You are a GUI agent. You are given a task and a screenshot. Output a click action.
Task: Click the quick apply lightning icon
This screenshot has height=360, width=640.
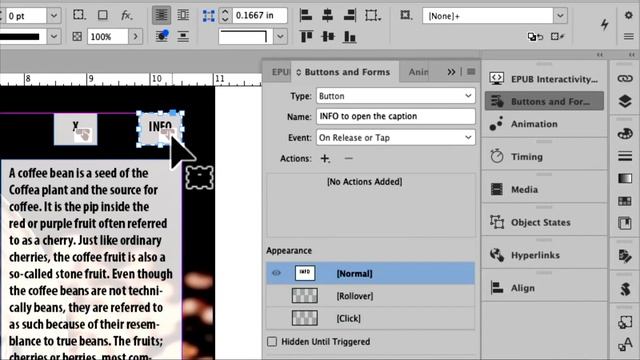tap(605, 24)
